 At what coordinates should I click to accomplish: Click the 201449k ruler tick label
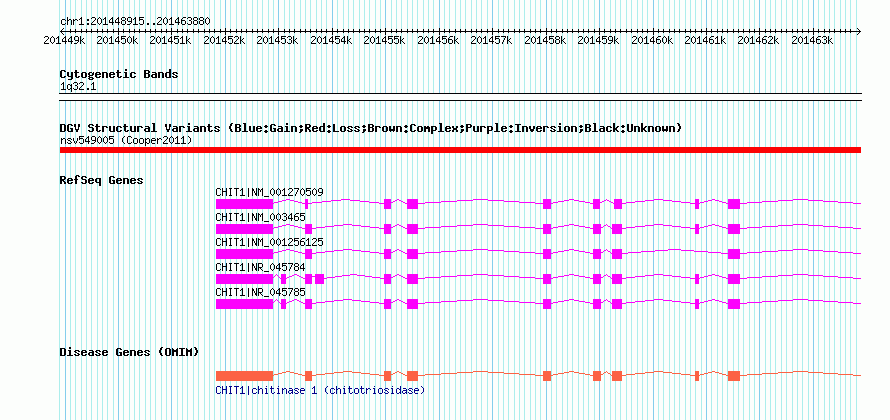pos(64,40)
